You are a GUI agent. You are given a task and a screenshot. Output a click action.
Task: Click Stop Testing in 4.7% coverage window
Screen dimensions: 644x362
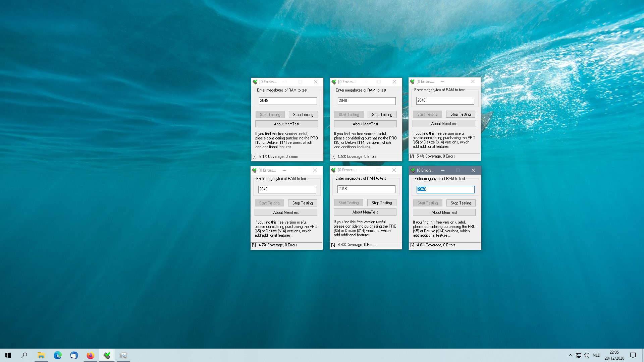click(x=303, y=203)
